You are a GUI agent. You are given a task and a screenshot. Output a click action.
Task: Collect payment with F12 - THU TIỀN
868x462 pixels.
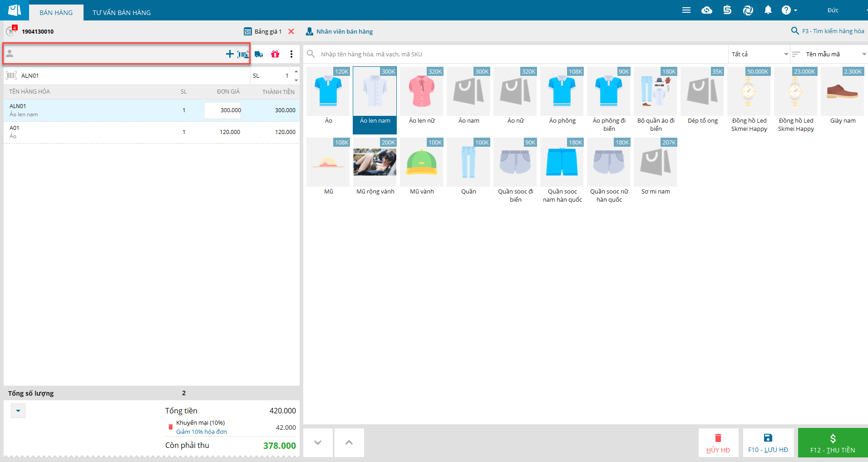[833, 442]
